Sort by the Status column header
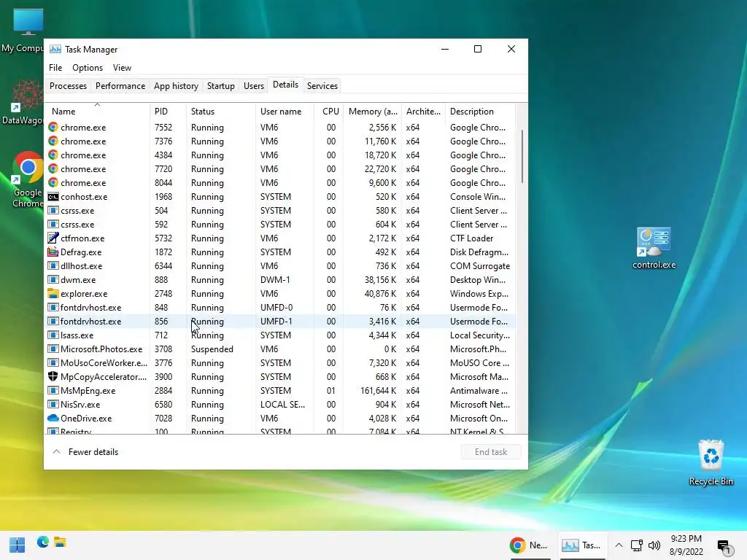Screen dimensions: 747x560 [x=220, y=111]
